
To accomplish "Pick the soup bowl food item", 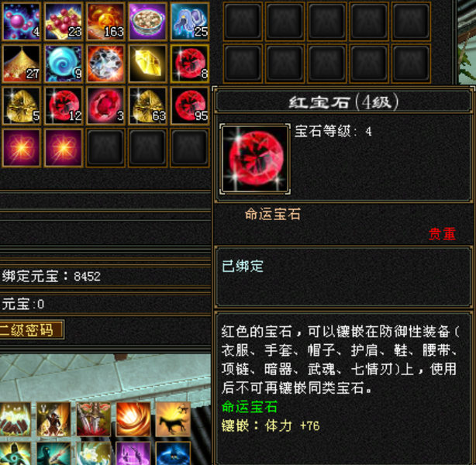I will tap(147, 22).
